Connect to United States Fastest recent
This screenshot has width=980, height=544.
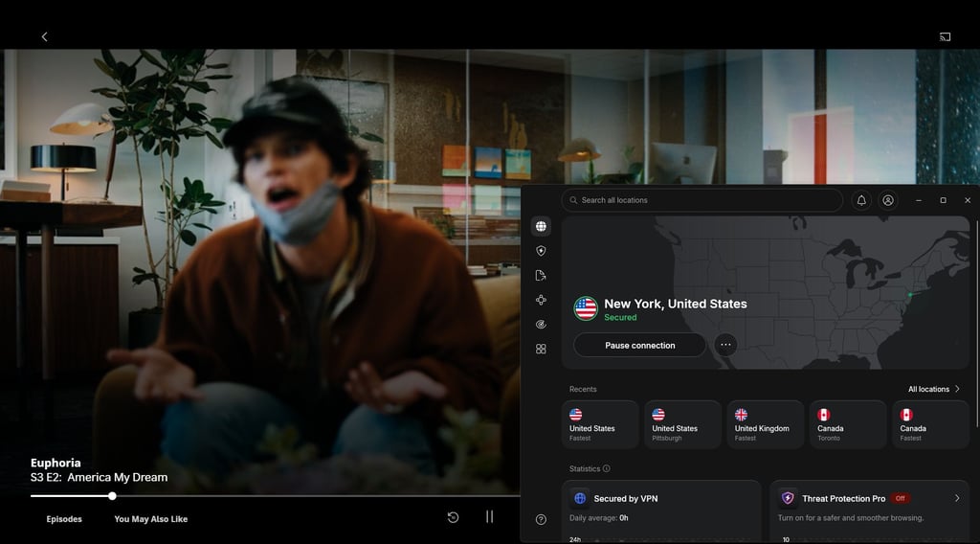[x=600, y=424]
